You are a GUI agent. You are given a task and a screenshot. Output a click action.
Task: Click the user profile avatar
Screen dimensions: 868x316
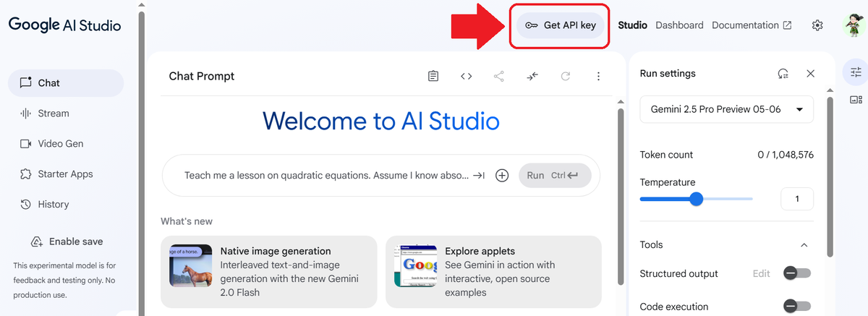click(x=854, y=25)
